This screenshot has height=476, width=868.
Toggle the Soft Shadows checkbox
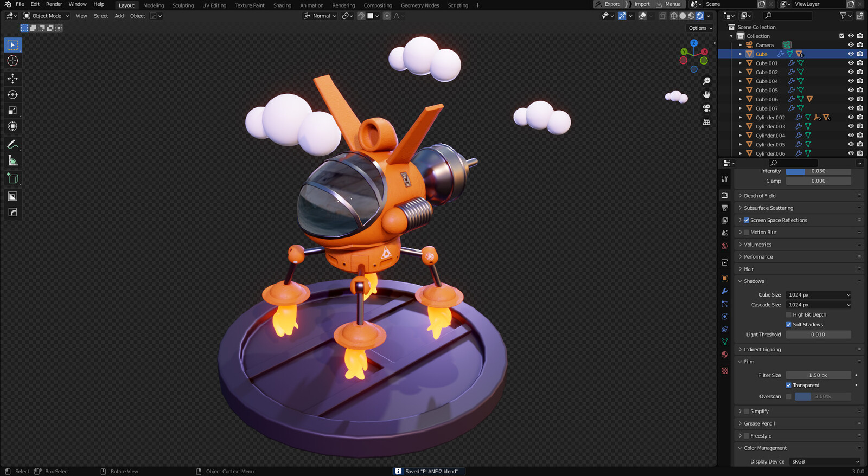[789, 325]
